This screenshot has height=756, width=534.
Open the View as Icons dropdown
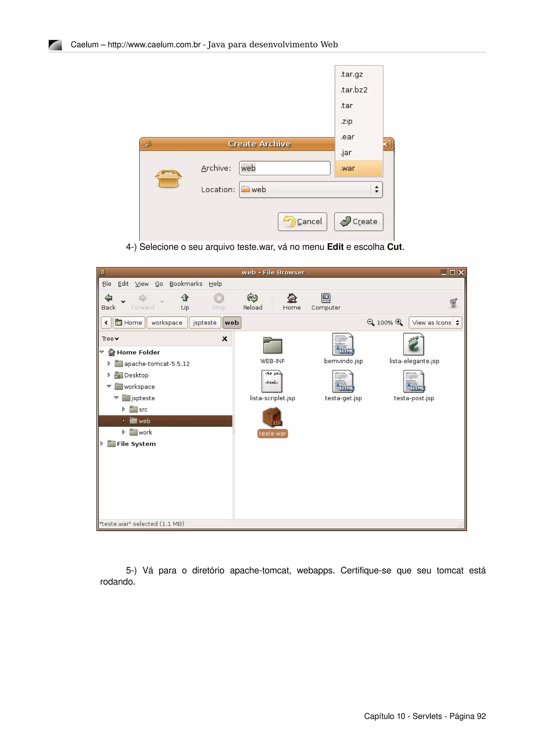(x=435, y=323)
